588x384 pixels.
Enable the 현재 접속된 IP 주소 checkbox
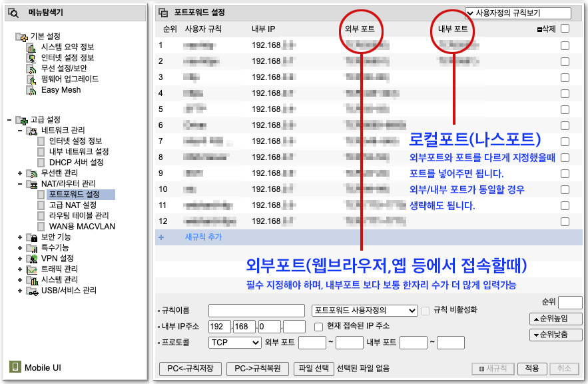(318, 327)
